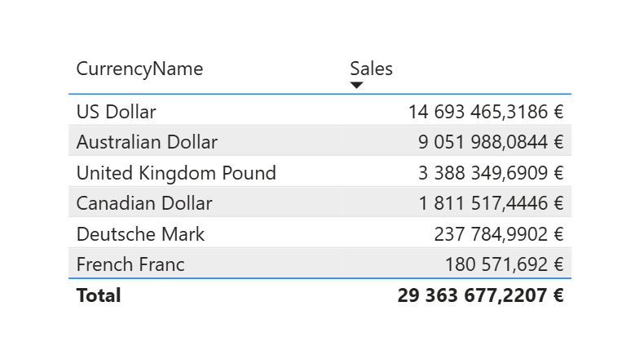This screenshot has height=355, width=644.
Task: Click the Total row label
Action: (98, 295)
